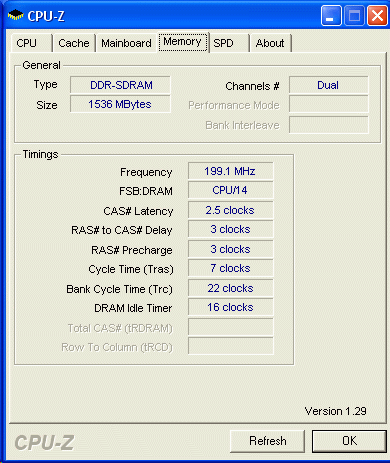This screenshot has height=463, width=390.
Task: Click the Version 1.29 text
Action: pyautogui.click(x=336, y=411)
